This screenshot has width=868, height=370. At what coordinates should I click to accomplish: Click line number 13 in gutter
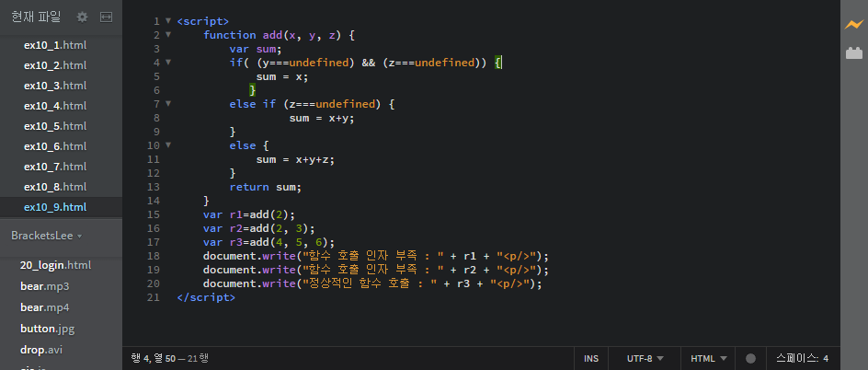154,187
